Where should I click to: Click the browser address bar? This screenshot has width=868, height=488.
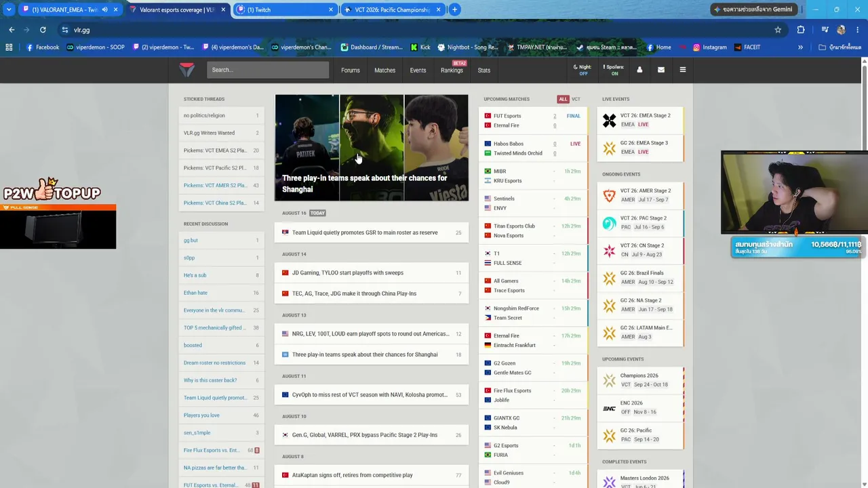pyautogui.click(x=414, y=30)
